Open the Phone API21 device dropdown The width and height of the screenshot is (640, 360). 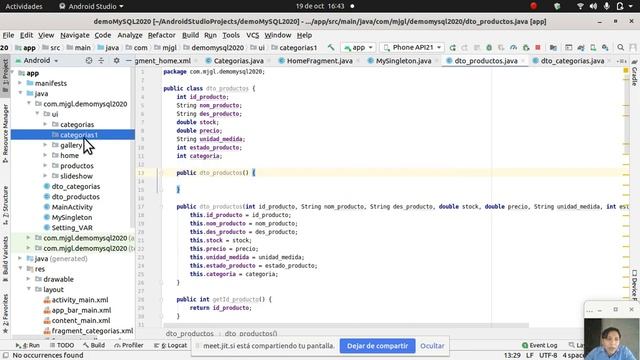(x=412, y=48)
